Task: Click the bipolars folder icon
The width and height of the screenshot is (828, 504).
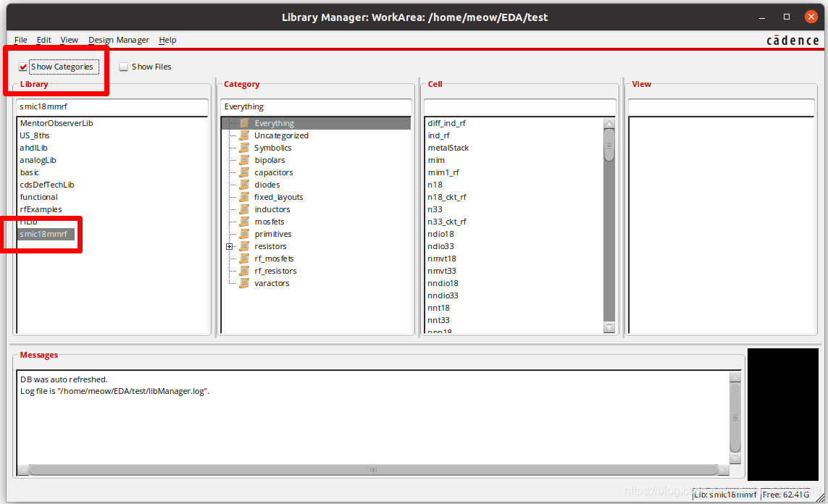Action: coord(244,160)
